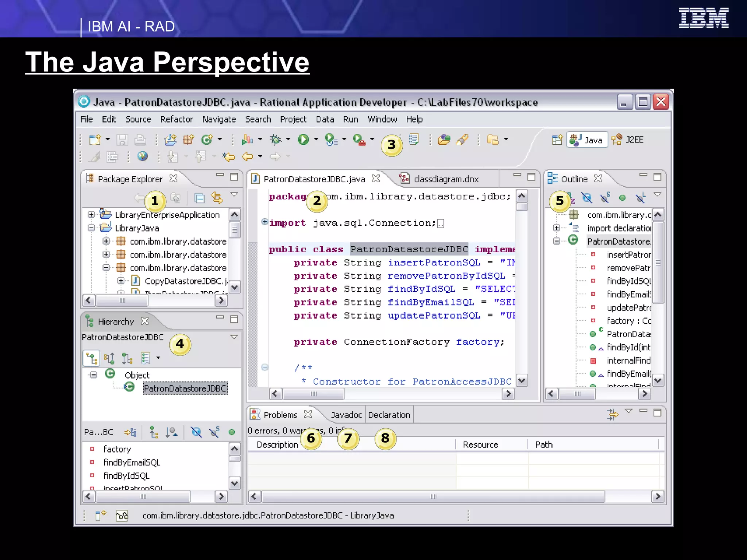This screenshot has height=560, width=747.
Task: Click the Last Edit Location arrow icon
Action: [x=229, y=157]
